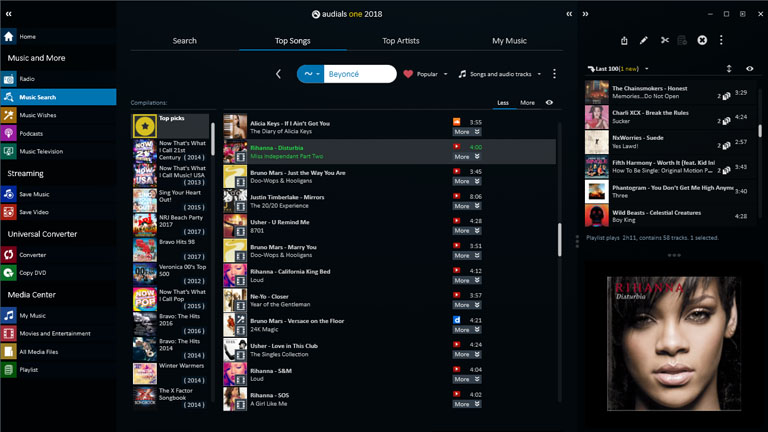
Task: Click the Beyoncé search input field
Action: tap(360, 74)
